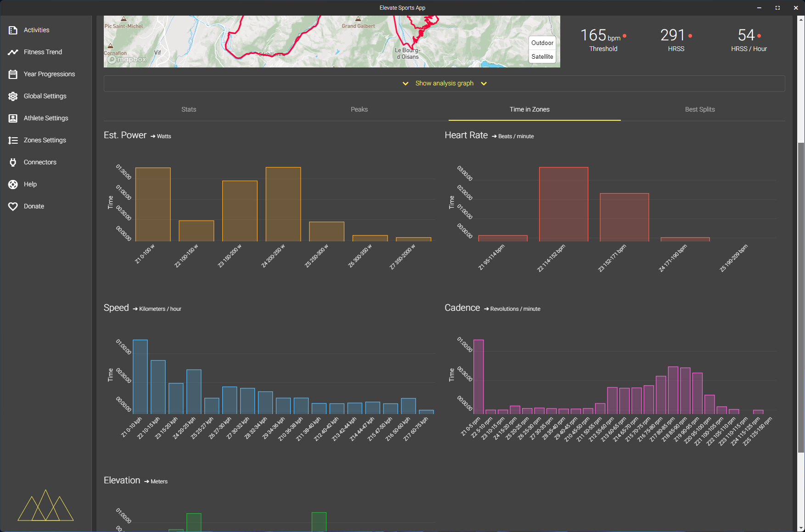The height and width of the screenshot is (532, 805).
Task: Open the Peaks tab
Action: [x=359, y=110]
